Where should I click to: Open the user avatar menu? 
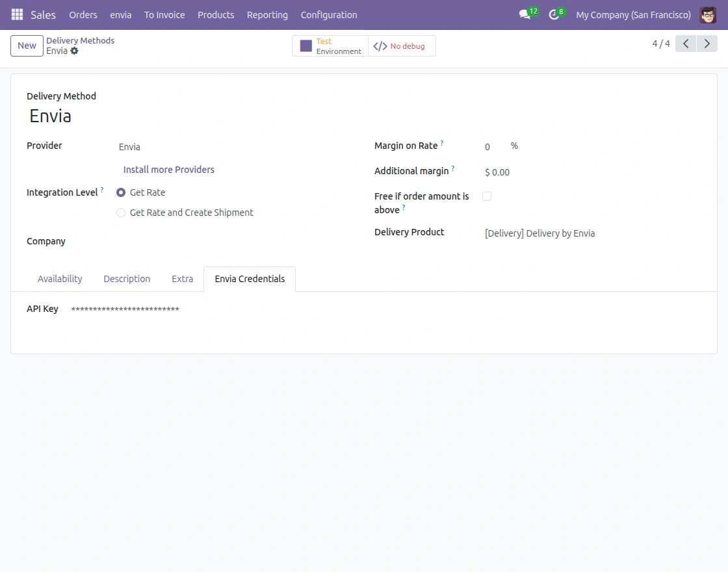[707, 14]
